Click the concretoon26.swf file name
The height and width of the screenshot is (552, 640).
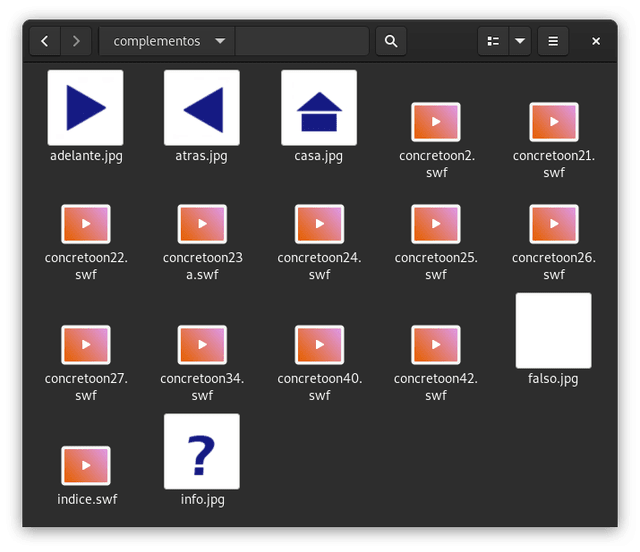(x=554, y=266)
